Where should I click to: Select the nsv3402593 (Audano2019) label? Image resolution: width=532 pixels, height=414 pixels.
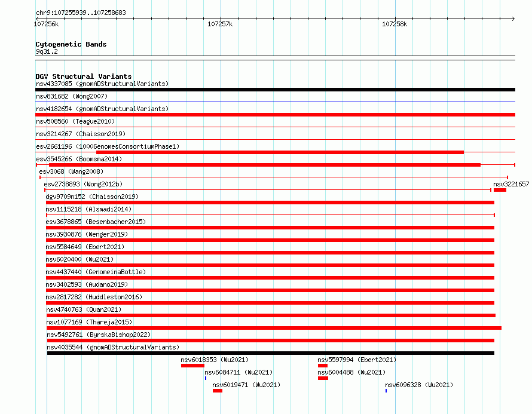point(87,284)
